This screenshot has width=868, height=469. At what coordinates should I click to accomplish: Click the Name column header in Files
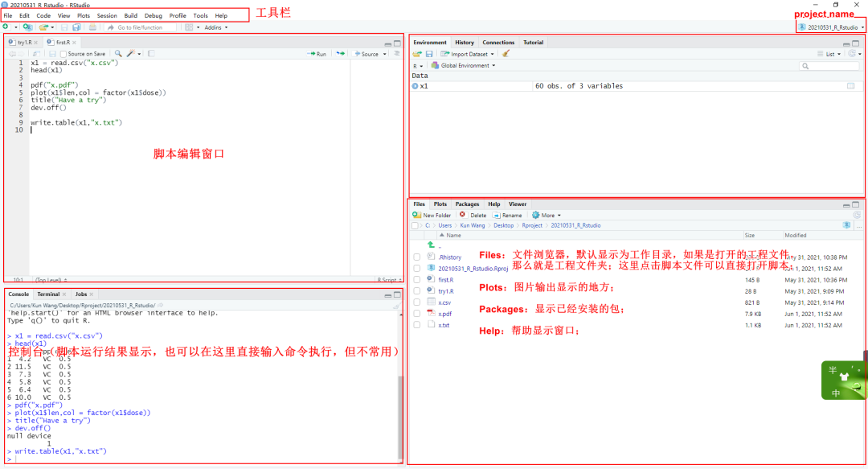(x=453, y=235)
